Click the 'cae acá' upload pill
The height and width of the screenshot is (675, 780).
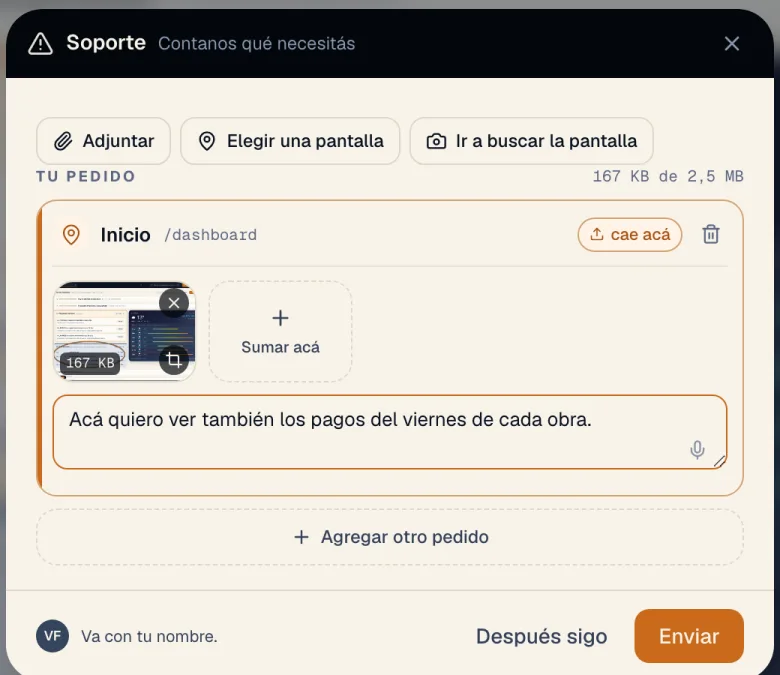[x=630, y=235]
